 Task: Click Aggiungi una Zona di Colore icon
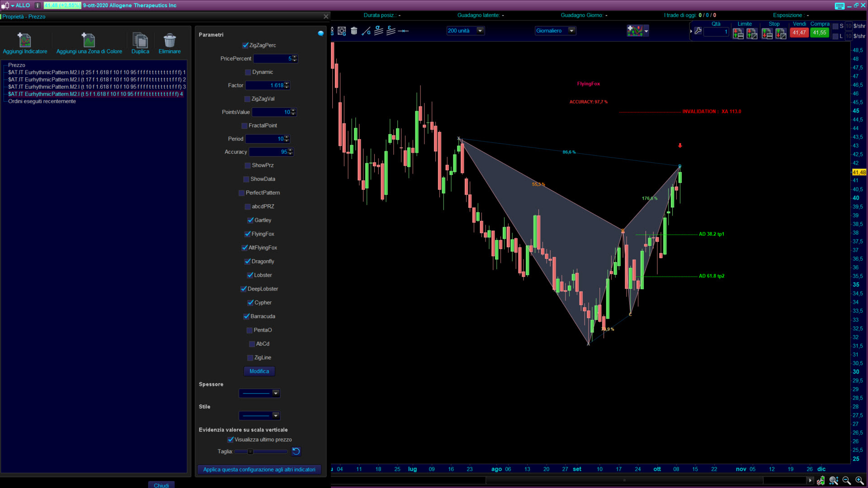(x=89, y=40)
